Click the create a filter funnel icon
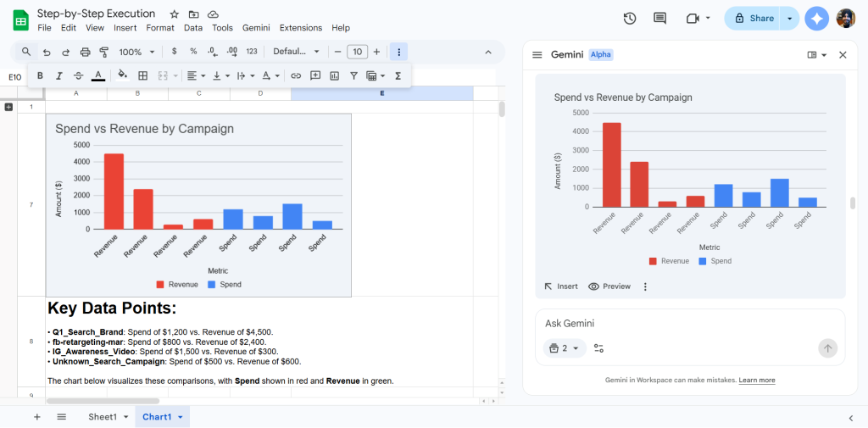 coord(353,75)
